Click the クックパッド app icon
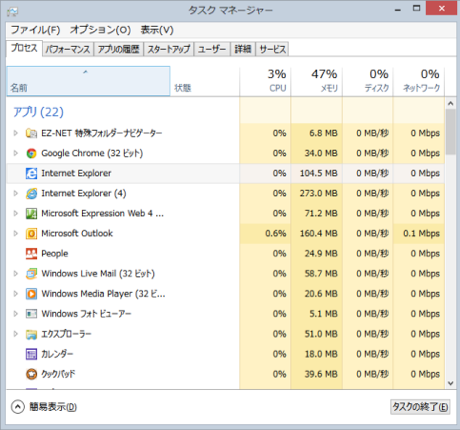Viewport: 460px width, 430px height. tap(31, 374)
